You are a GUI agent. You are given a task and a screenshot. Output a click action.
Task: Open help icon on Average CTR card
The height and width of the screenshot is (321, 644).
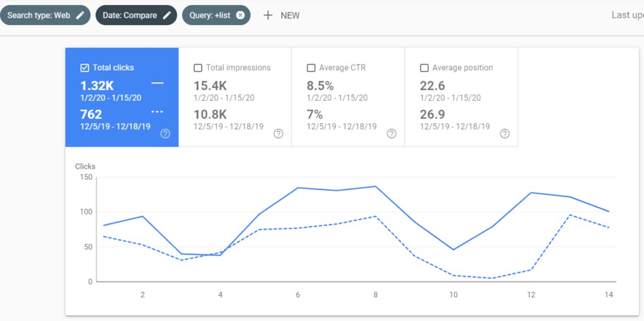coord(392,133)
